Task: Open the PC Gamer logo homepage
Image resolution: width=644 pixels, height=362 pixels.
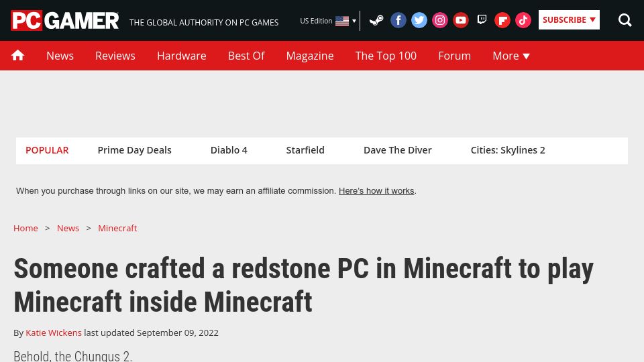Action: pos(65,21)
